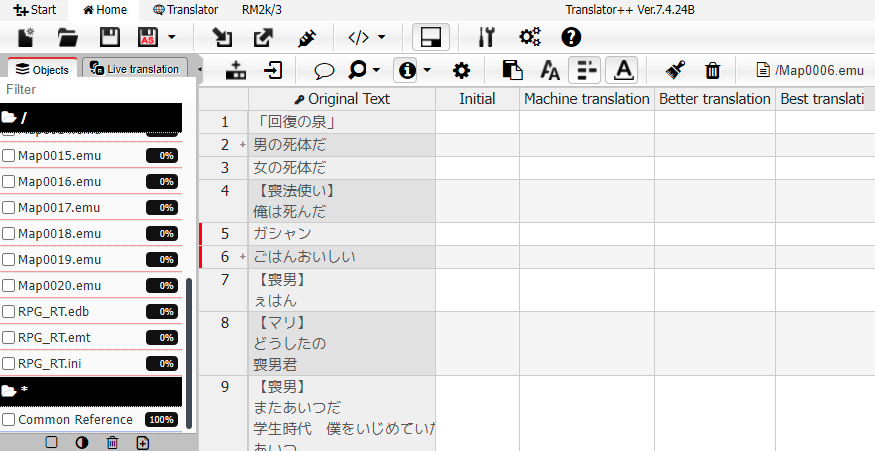Switch to the Start tab
Screen dimensions: 875x451
(35, 9)
